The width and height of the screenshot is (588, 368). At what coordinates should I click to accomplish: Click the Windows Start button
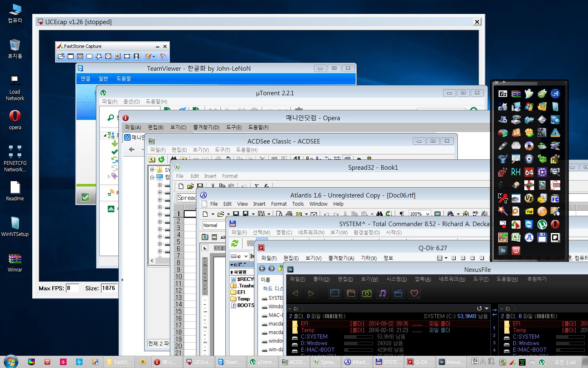point(11,362)
